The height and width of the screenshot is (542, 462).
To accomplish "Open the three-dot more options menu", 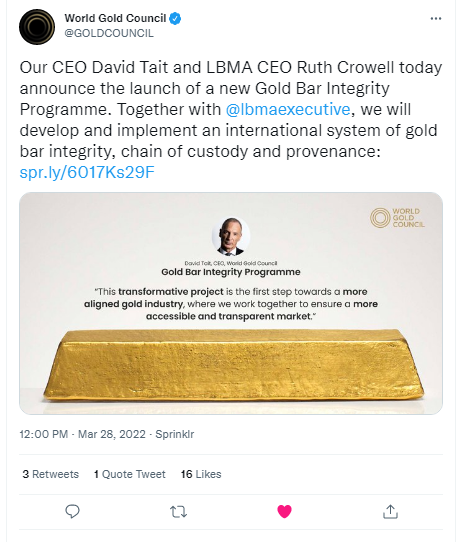I will [x=436, y=18].
